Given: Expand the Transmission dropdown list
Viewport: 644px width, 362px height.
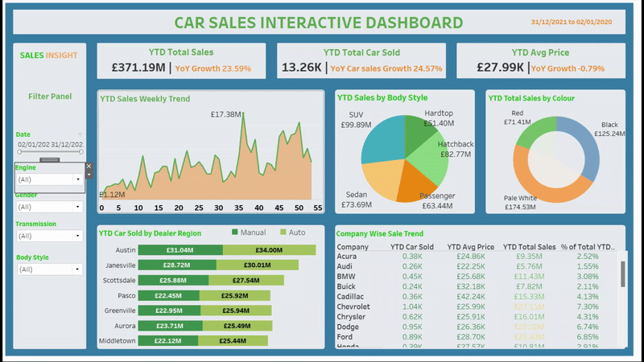Looking at the screenshot, I should coord(78,236).
